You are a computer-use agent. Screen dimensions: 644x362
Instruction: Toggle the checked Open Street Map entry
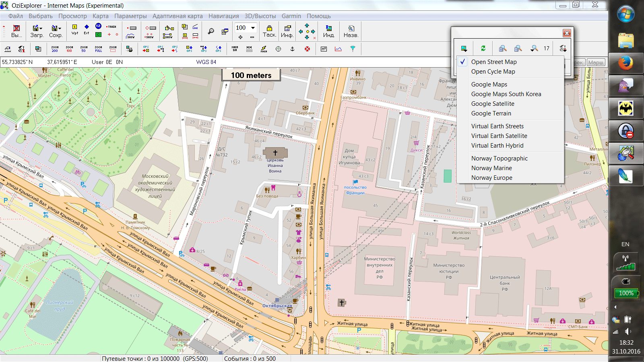[494, 62]
